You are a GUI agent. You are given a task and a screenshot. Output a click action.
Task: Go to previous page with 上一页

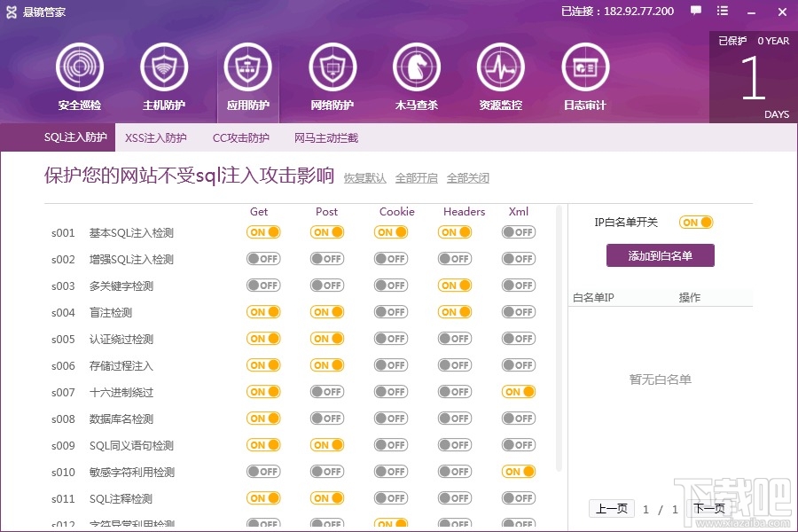612,509
